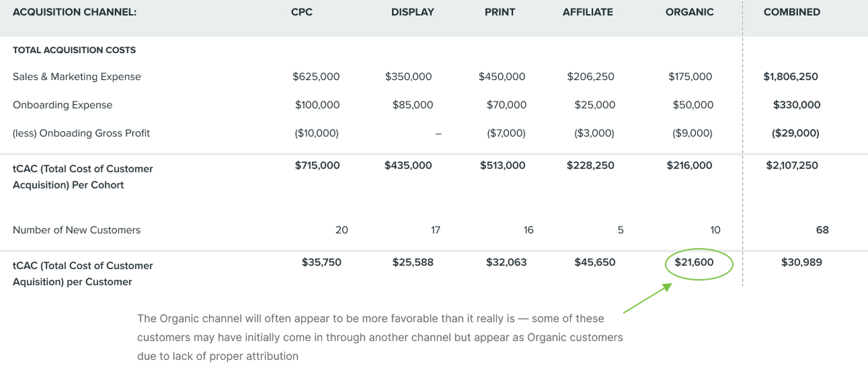Click the Organic channel footnote text
This screenshot has width=868, height=376.
click(380, 337)
